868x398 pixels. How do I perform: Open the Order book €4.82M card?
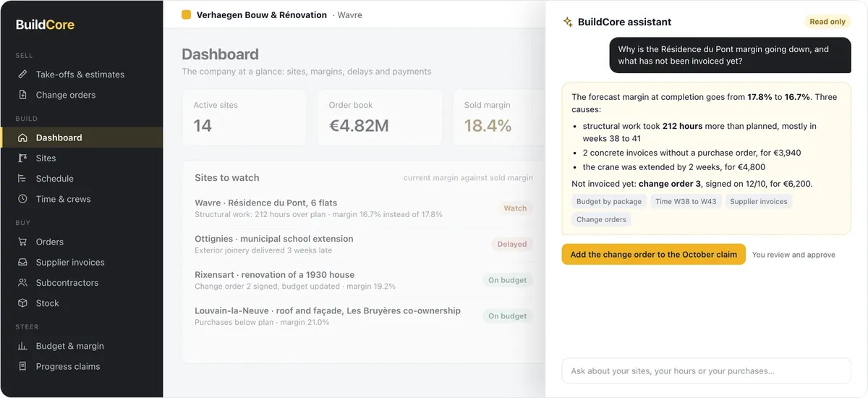coord(379,118)
